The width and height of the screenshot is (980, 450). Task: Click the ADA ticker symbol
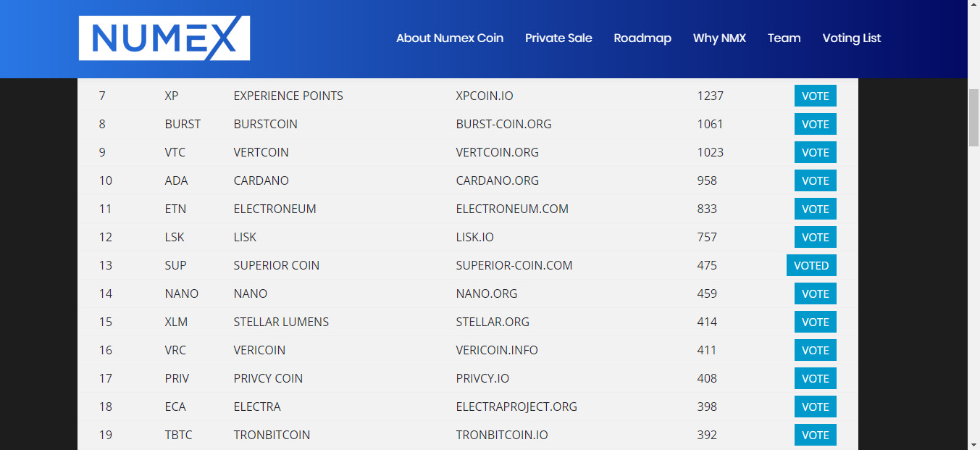coord(176,180)
